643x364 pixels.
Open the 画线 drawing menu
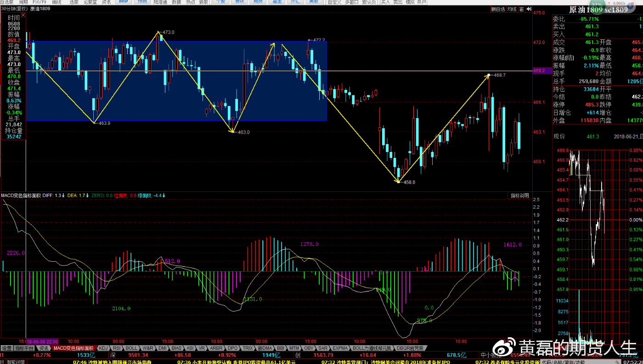56,2
